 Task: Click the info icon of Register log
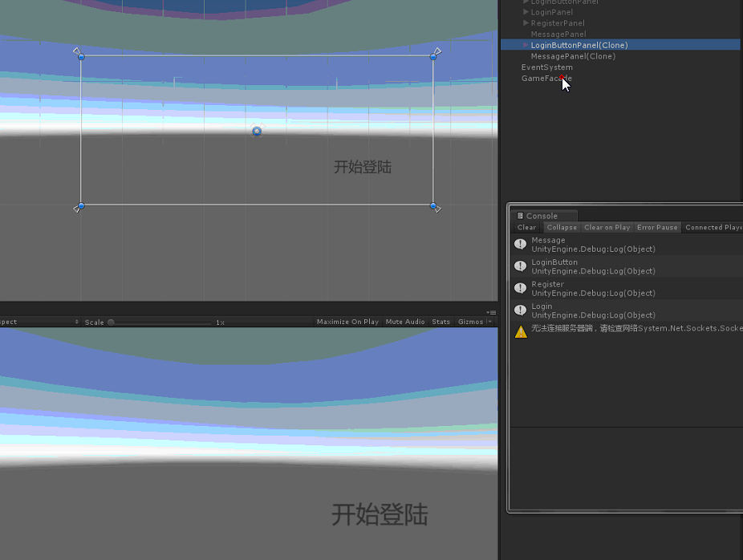(520, 288)
